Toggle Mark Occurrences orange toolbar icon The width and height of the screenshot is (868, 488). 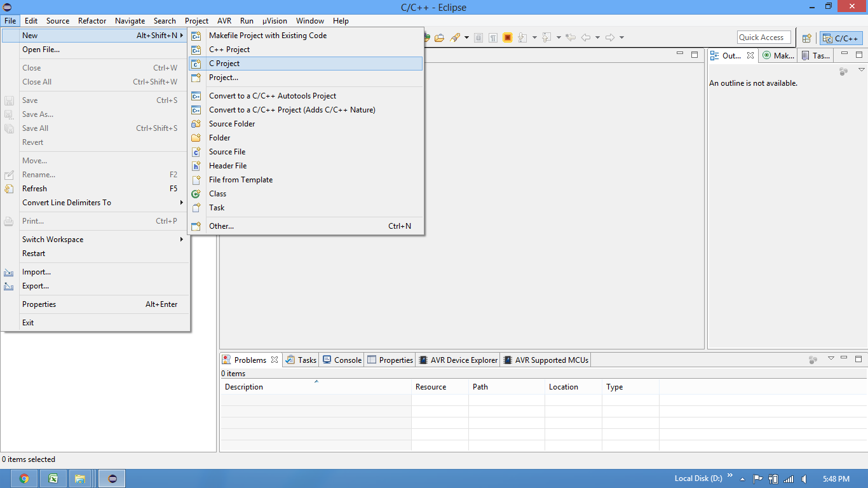click(507, 37)
